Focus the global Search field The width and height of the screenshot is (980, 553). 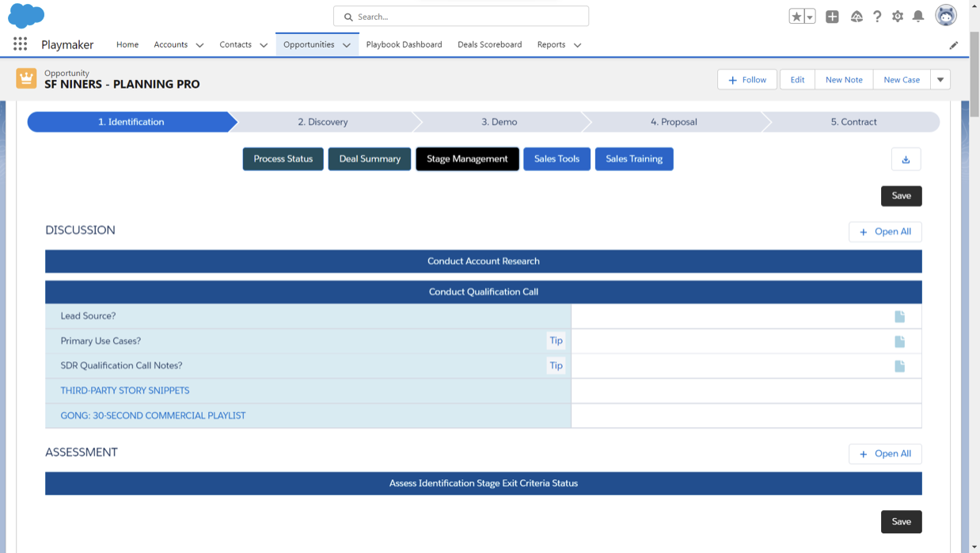(x=461, y=16)
